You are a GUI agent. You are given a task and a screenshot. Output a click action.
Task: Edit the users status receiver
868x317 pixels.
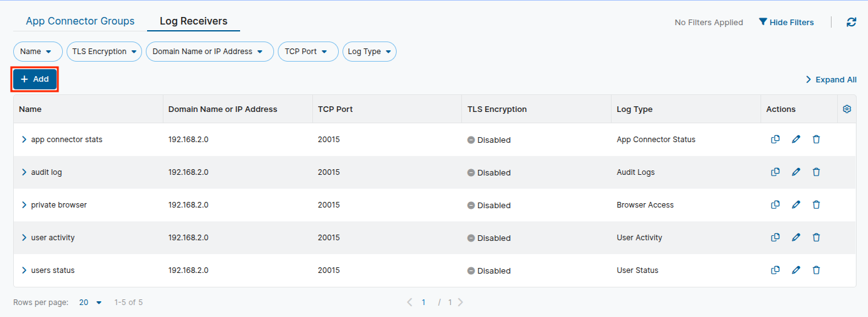tap(796, 270)
